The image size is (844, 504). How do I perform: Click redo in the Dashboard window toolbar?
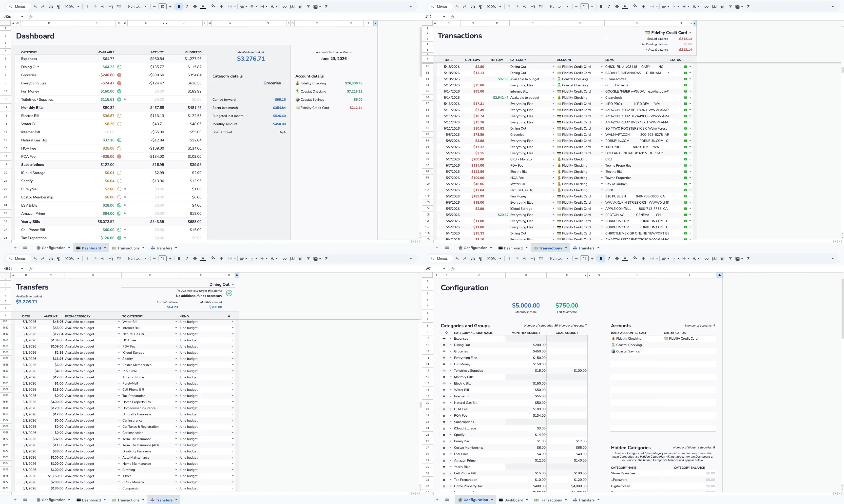43,6
